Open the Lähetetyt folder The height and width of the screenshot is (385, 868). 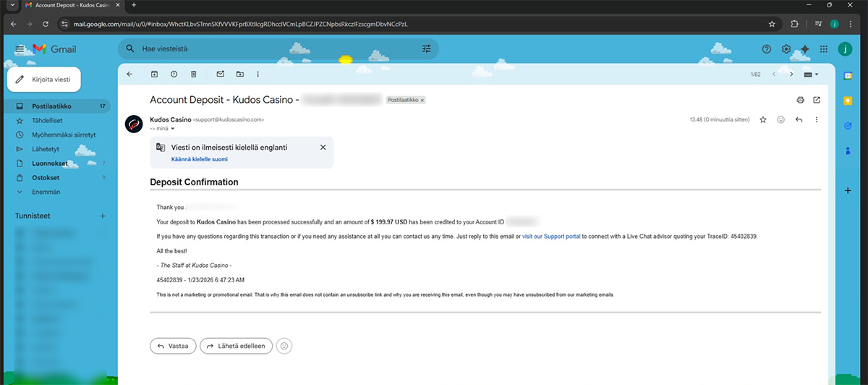(x=45, y=149)
